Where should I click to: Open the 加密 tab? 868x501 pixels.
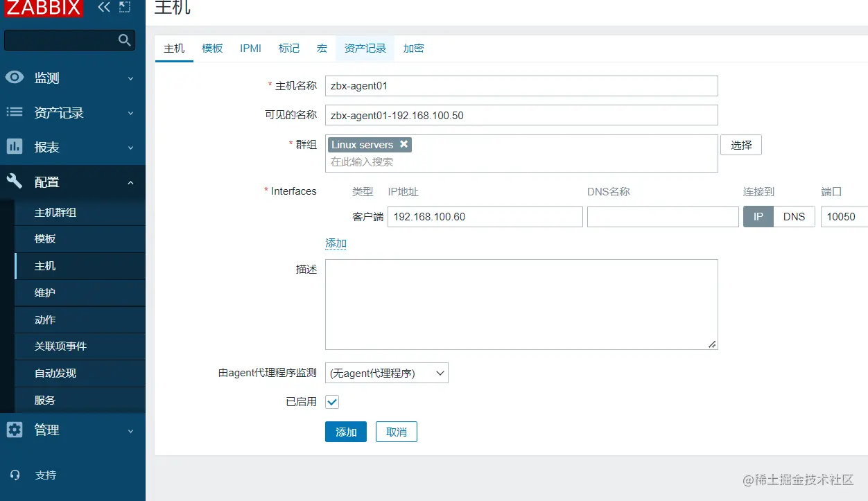413,49
